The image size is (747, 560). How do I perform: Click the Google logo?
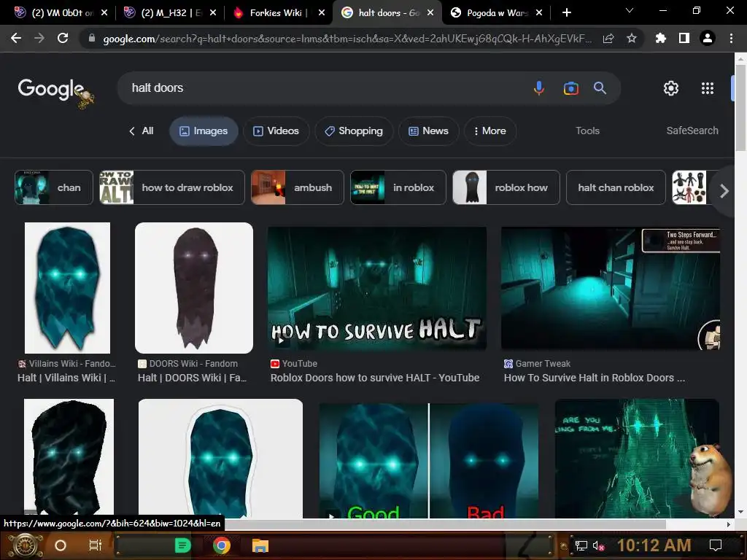(51, 89)
